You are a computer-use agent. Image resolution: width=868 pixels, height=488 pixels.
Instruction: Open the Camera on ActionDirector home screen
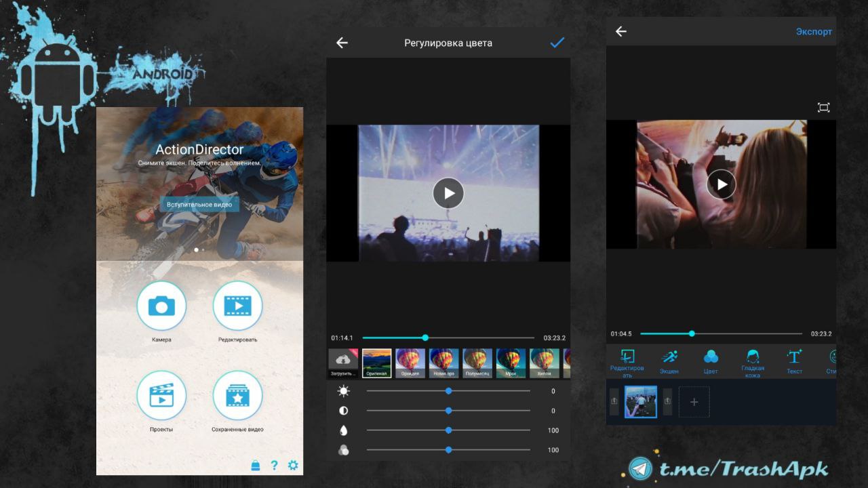[161, 306]
